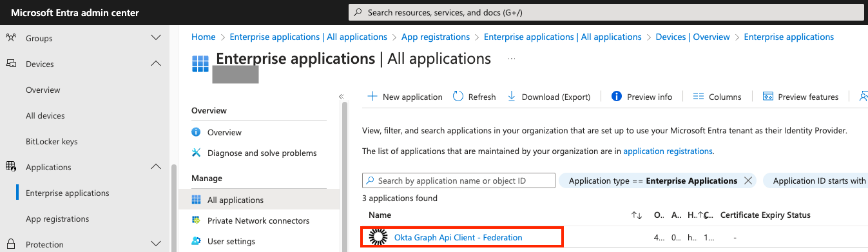Click the plus icon for New application
Screen dimensions: 868x252
click(372, 96)
